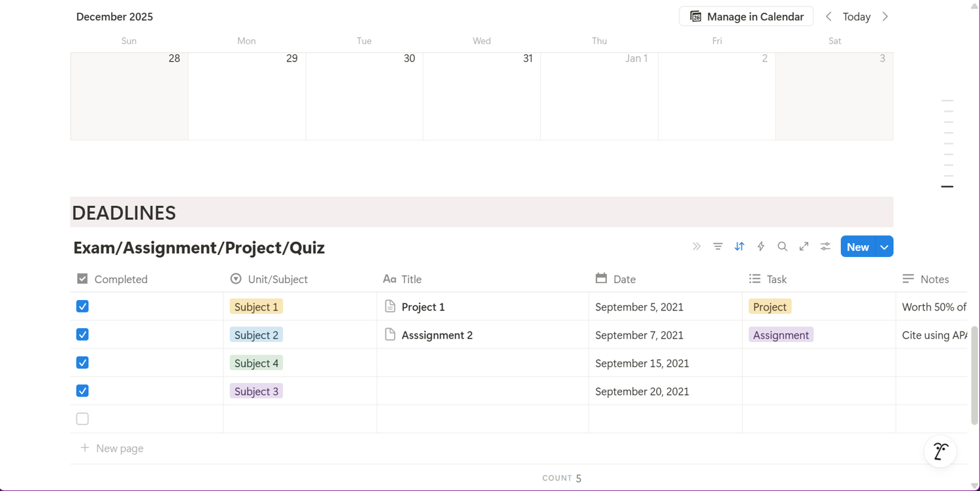The image size is (980, 491).
Task: Go to the previous calendar month
Action: click(x=828, y=16)
